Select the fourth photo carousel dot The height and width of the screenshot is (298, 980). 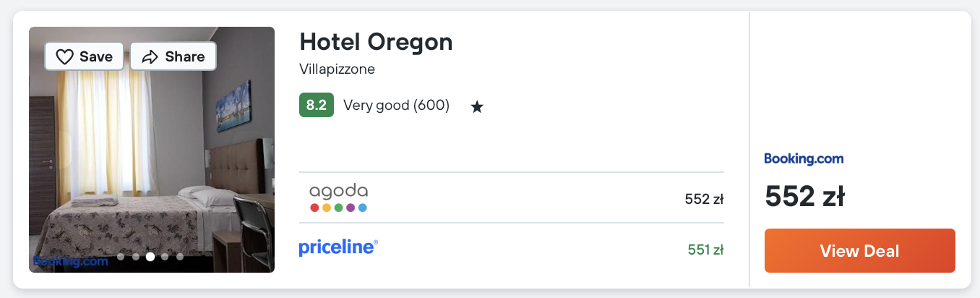tap(165, 256)
